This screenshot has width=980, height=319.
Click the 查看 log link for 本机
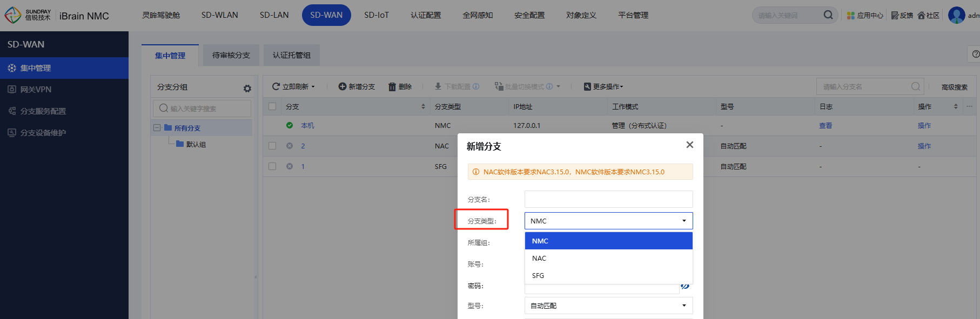(x=825, y=126)
